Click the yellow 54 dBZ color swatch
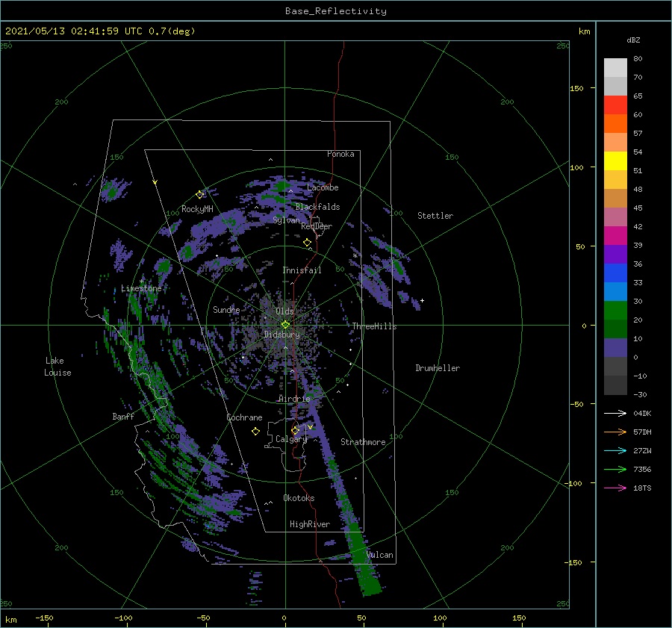This screenshot has width=672, height=628. point(615,161)
